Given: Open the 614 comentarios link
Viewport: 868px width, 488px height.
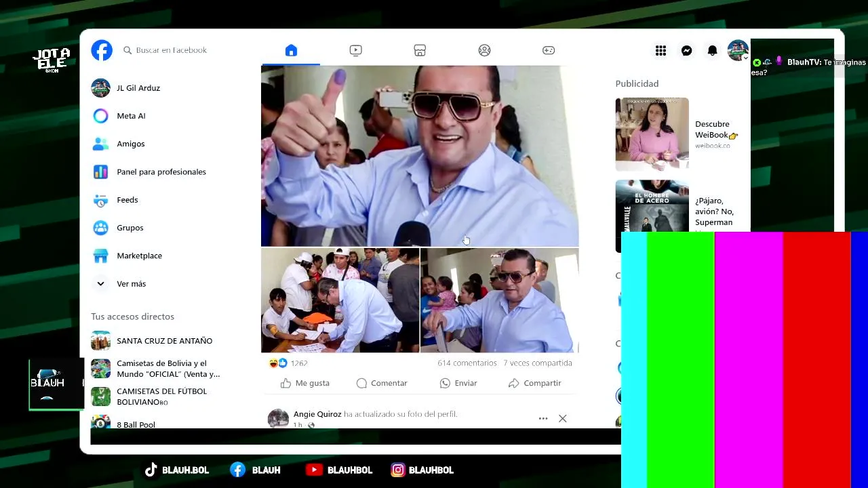Looking at the screenshot, I should (x=467, y=363).
